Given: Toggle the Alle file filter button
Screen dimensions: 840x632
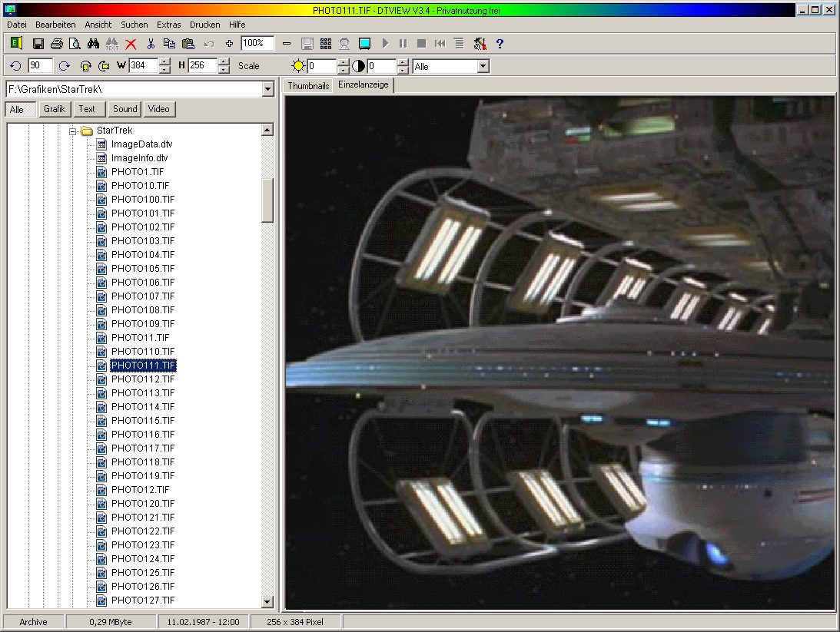Looking at the screenshot, I should point(20,109).
